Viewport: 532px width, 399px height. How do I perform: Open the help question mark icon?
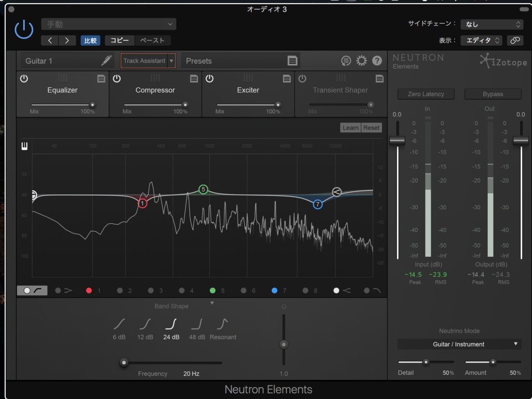[377, 61]
